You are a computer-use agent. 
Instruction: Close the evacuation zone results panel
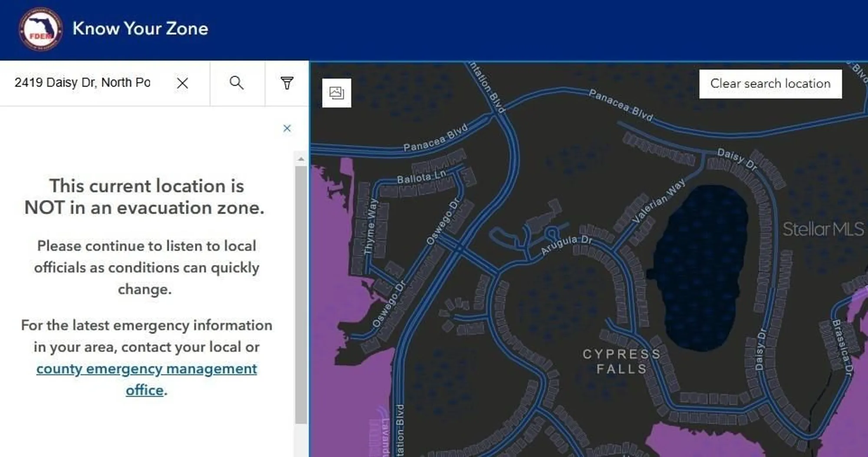[287, 128]
